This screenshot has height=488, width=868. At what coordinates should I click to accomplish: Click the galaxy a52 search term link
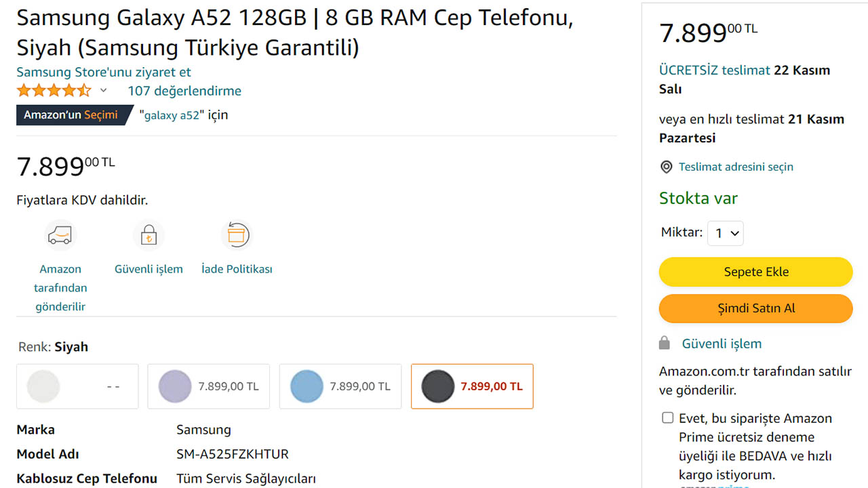coord(172,115)
